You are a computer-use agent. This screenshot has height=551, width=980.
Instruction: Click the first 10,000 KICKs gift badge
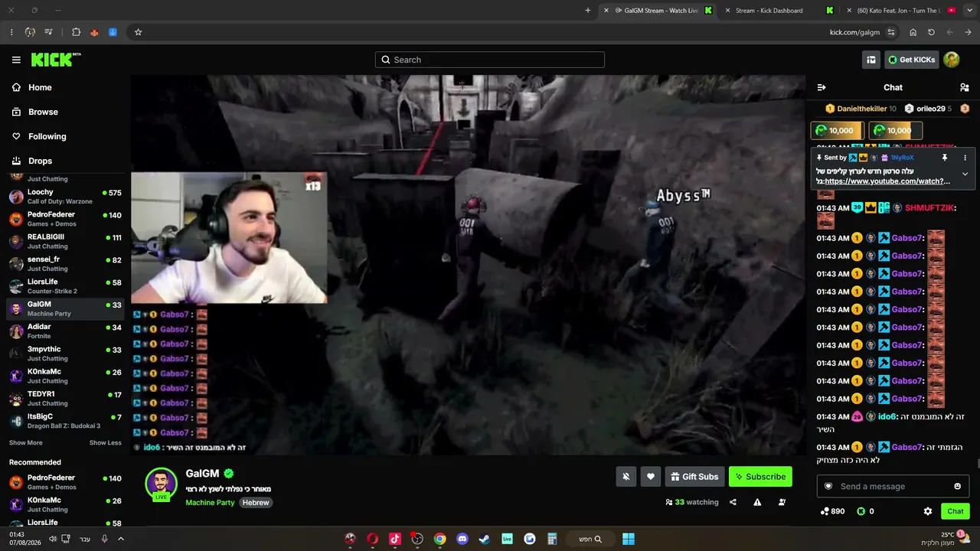point(838,131)
